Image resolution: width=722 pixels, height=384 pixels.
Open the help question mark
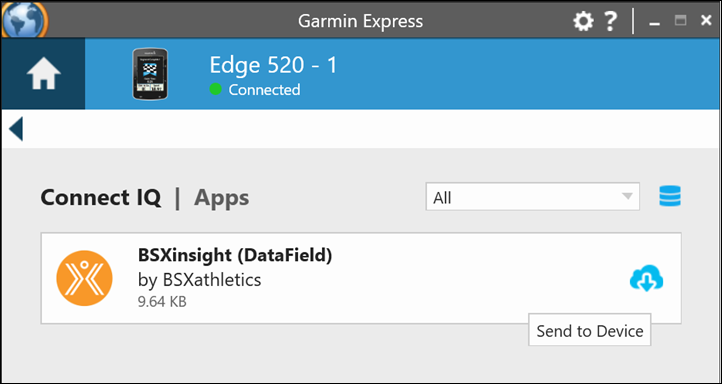click(611, 21)
